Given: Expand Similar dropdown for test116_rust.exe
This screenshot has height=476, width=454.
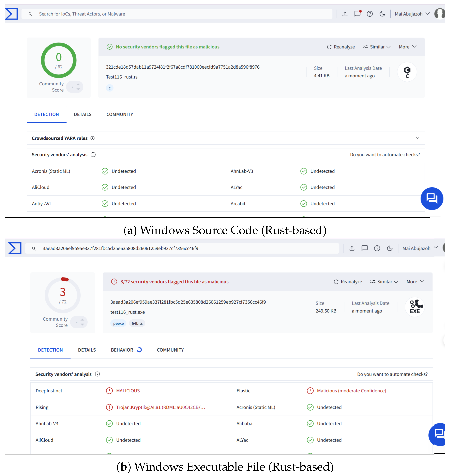Looking at the screenshot, I should click(x=384, y=282).
